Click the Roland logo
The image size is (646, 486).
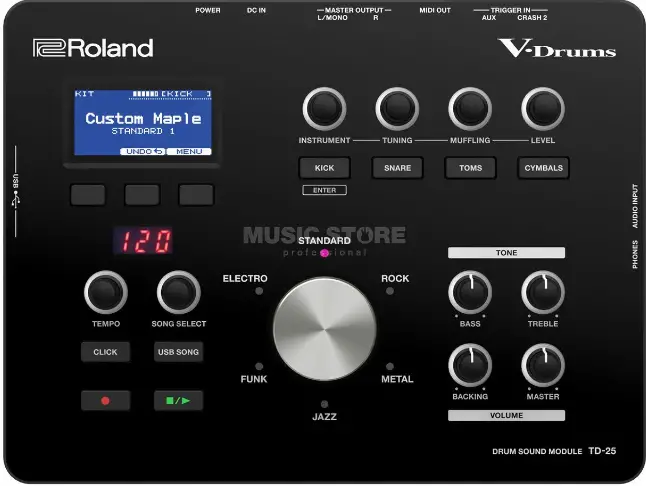coord(93,48)
